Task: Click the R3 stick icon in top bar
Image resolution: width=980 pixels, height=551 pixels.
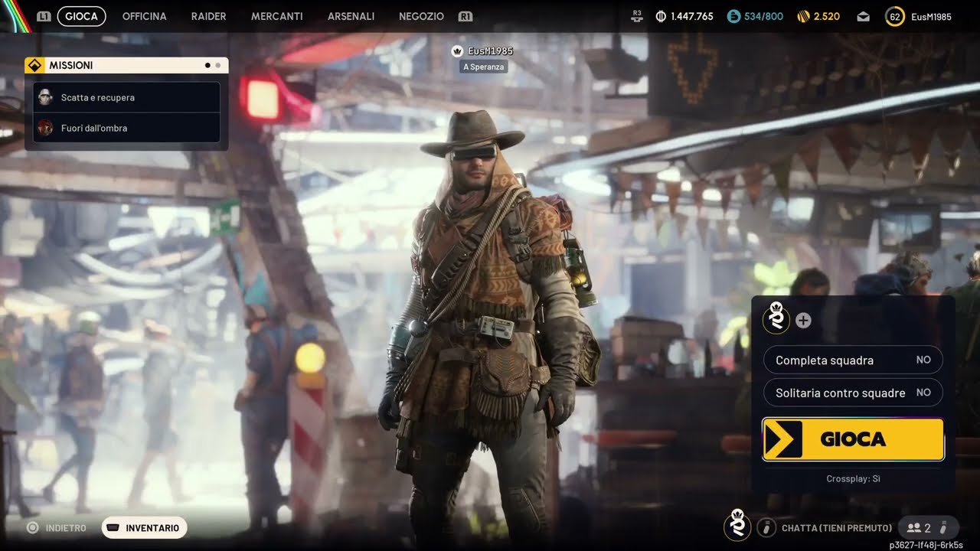Action: click(x=637, y=15)
